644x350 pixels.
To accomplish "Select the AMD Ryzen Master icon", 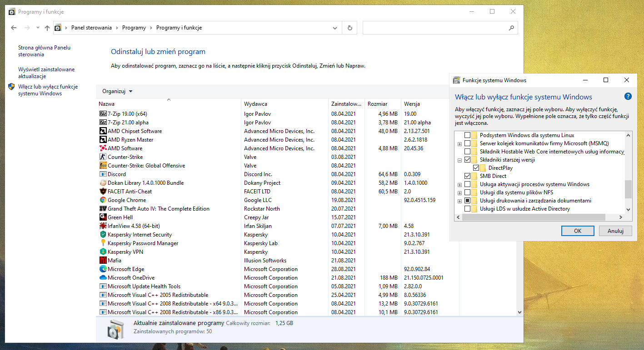I will (x=103, y=140).
